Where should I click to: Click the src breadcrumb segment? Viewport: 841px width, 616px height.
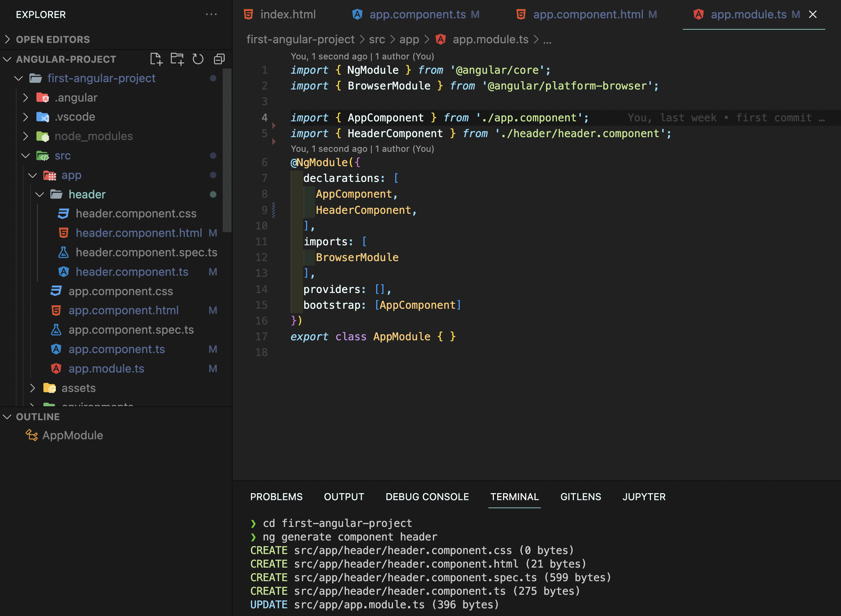coord(376,39)
